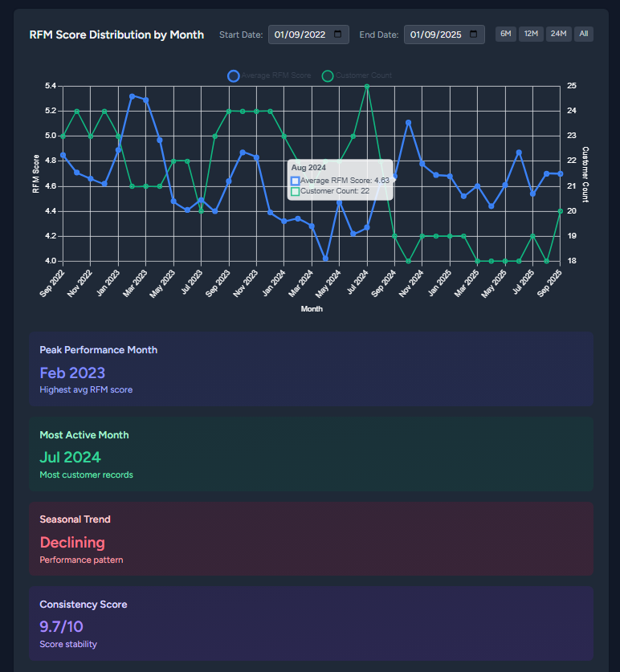Image resolution: width=620 pixels, height=672 pixels.
Task: Switch to the 24M time range
Action: click(558, 34)
